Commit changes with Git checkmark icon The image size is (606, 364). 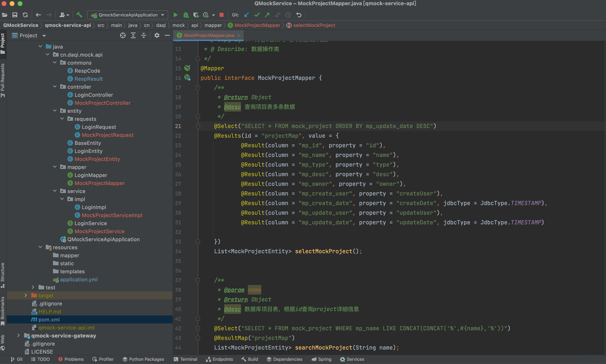pos(257,15)
